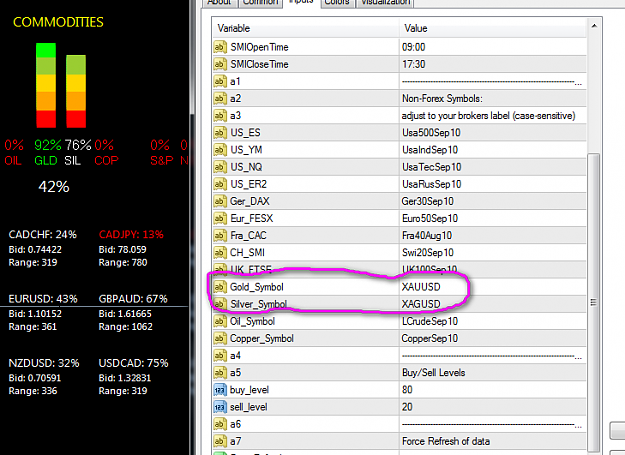This screenshot has width=625, height=455.
Task: Select the buy_level value 80
Action: [407, 390]
